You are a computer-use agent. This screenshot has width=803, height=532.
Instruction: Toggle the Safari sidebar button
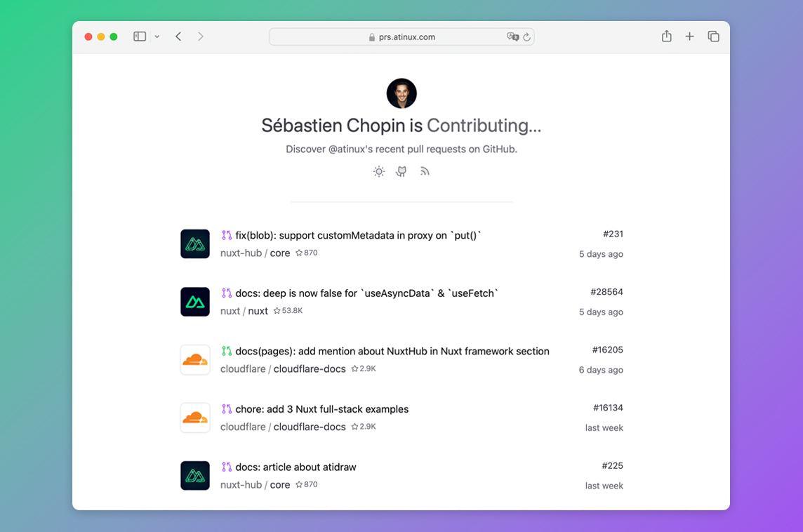(139, 36)
